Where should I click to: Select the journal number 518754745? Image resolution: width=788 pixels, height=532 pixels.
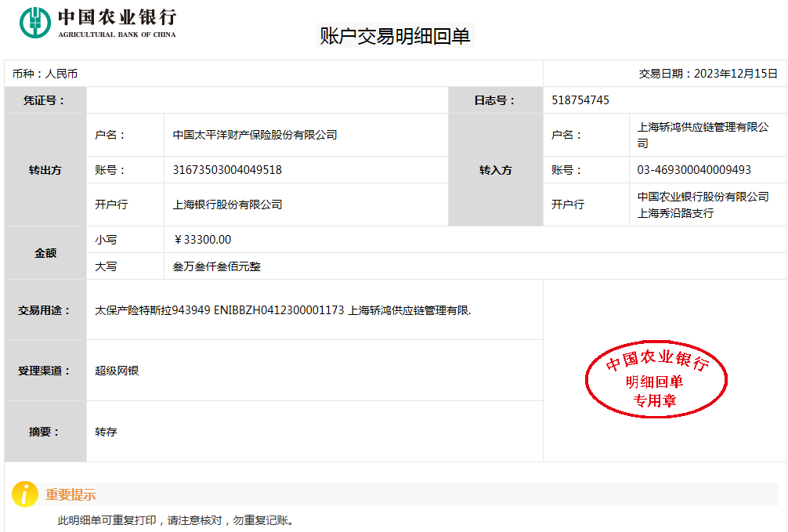(580, 100)
